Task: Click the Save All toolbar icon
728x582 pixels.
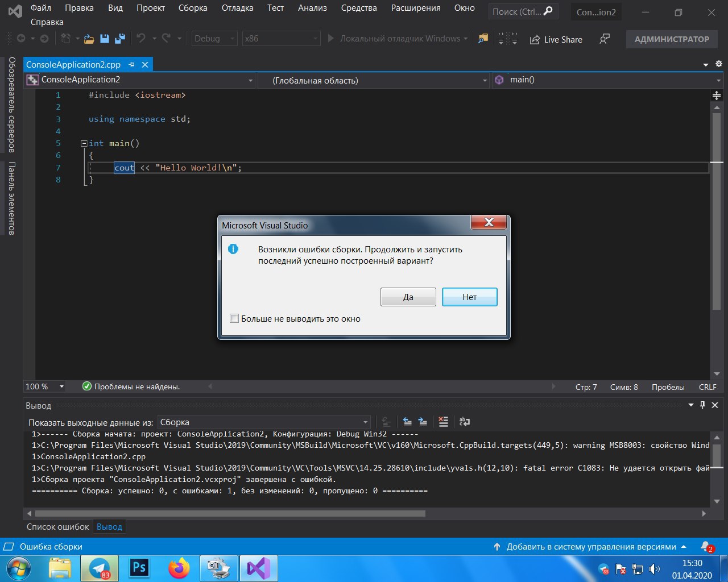Action: point(119,39)
